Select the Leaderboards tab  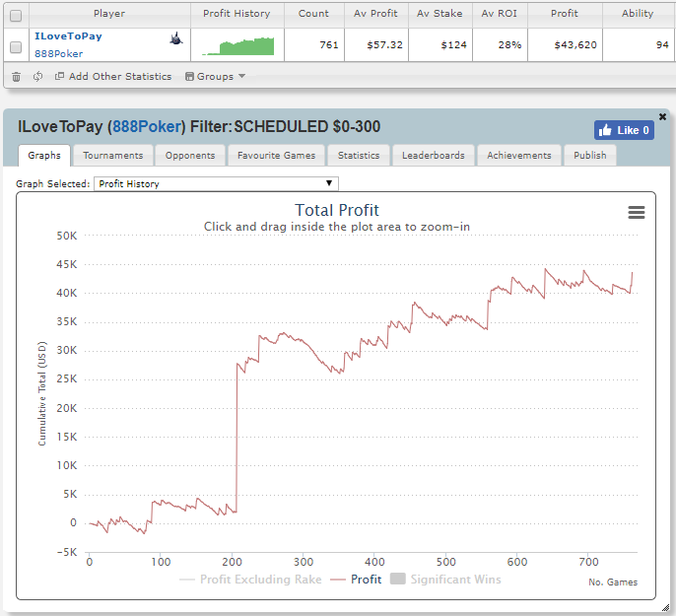tap(434, 155)
